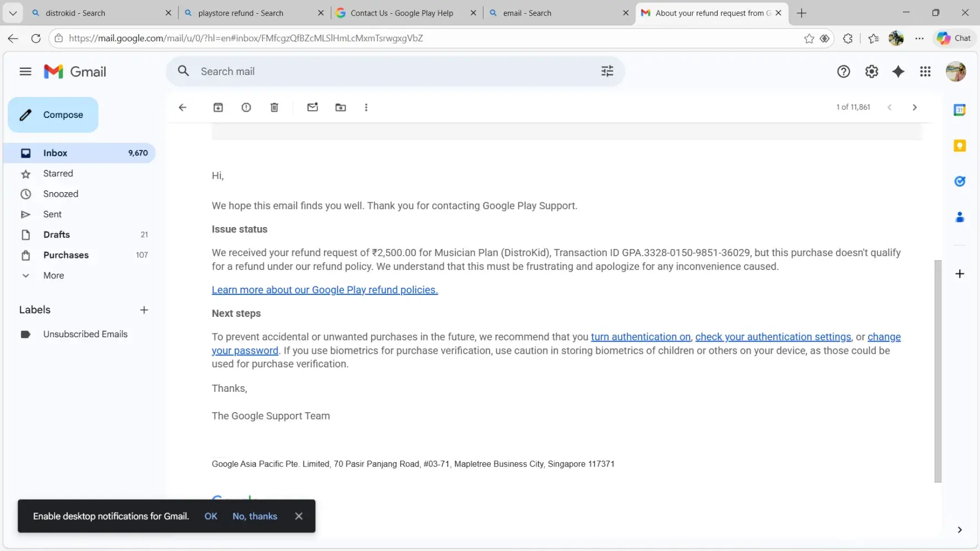Open browser Settings and more menu

point(919,38)
